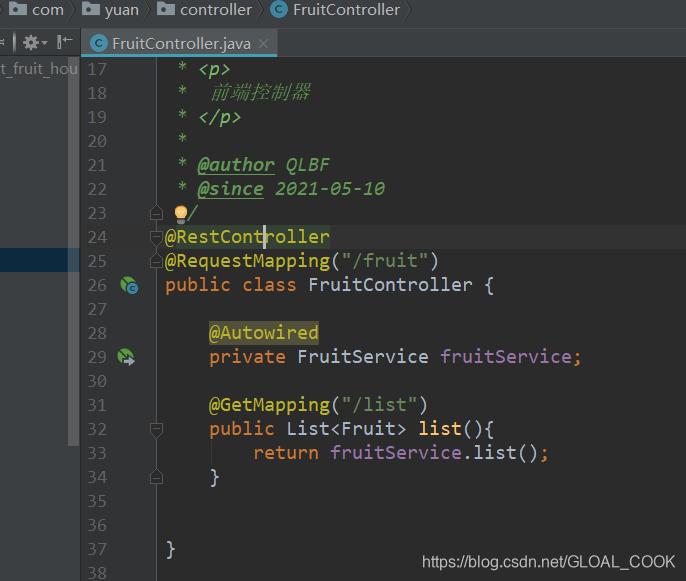The image size is (686, 581).
Task: Toggle fold marker beside @RequestMapping
Action: point(156,261)
